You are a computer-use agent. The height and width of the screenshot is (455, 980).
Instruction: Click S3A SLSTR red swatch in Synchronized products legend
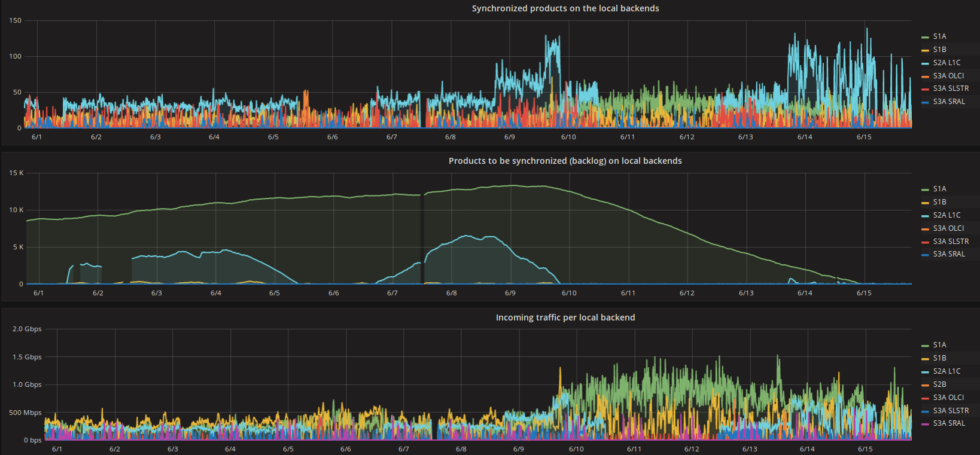(925, 89)
